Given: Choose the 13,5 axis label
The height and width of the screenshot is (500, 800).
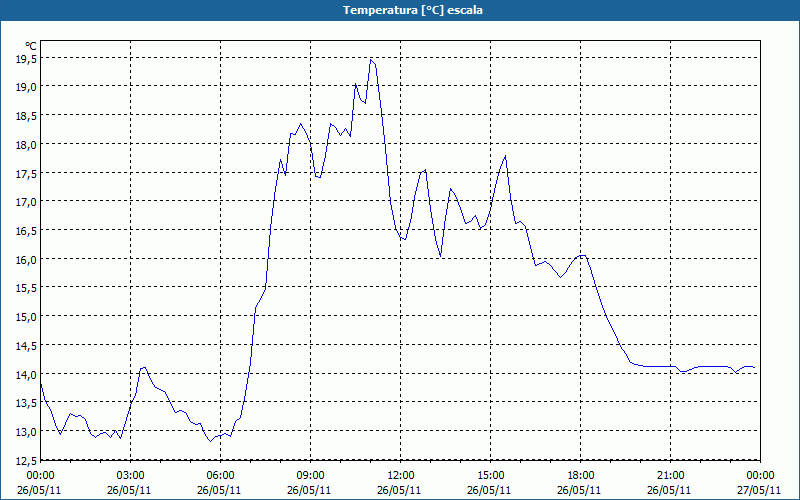Looking at the screenshot, I should pos(27,404).
